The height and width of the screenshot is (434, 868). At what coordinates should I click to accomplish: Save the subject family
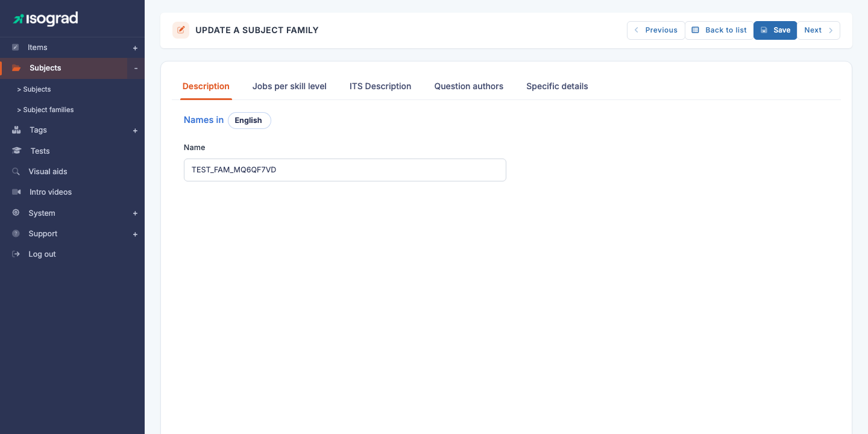tap(775, 30)
